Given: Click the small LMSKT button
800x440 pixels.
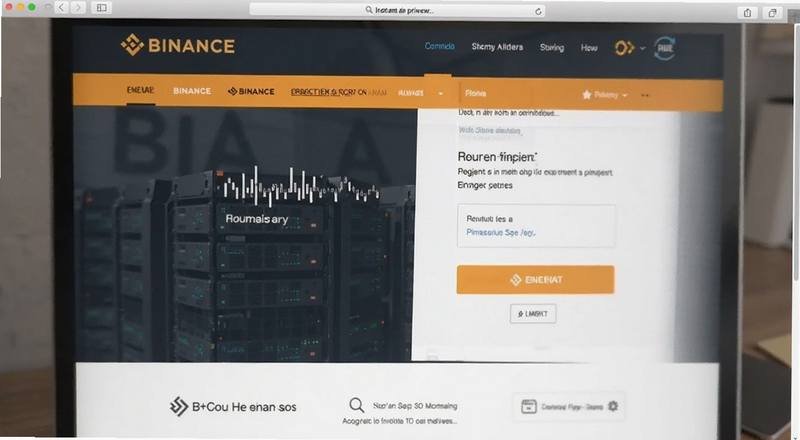Looking at the screenshot, I should [x=533, y=313].
